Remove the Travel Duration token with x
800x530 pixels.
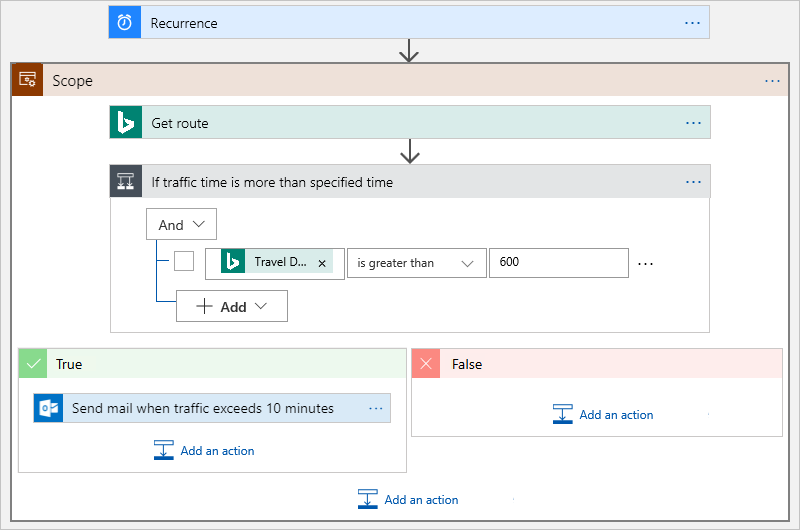322,263
